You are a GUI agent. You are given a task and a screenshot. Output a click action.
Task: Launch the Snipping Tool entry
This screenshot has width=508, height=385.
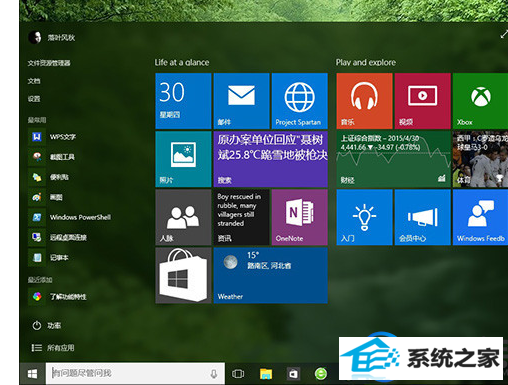[x=52, y=157]
